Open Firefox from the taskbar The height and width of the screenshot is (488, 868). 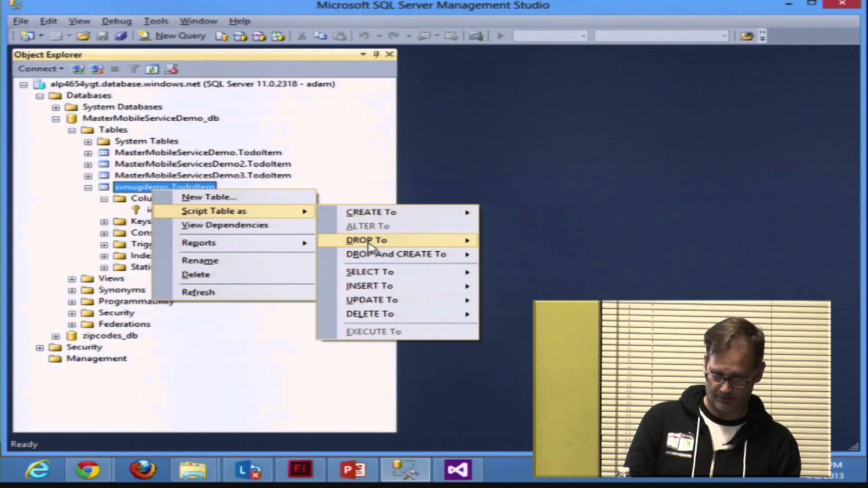click(x=143, y=470)
